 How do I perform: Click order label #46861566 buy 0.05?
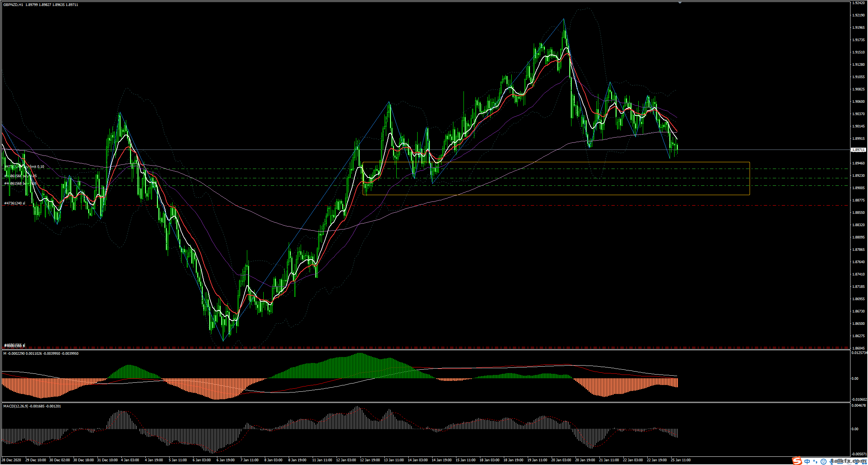21,176
